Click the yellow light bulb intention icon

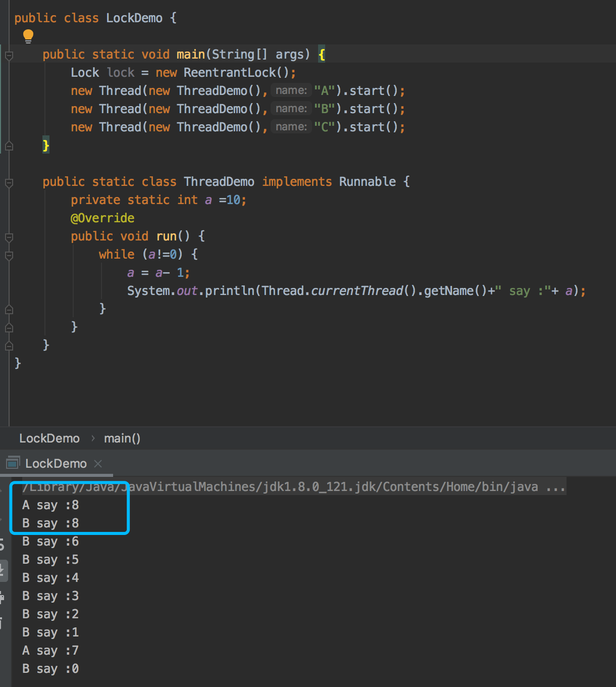click(x=28, y=36)
